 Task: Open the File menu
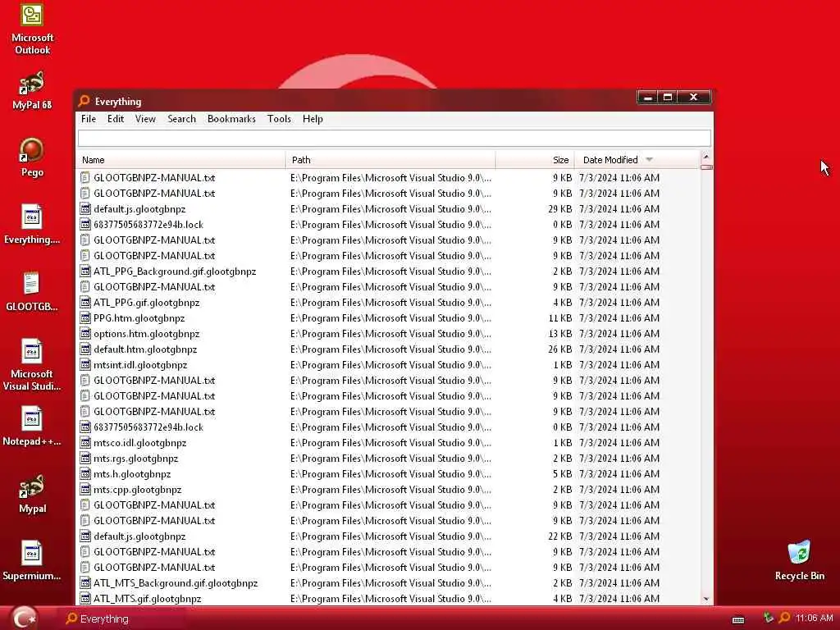point(89,119)
